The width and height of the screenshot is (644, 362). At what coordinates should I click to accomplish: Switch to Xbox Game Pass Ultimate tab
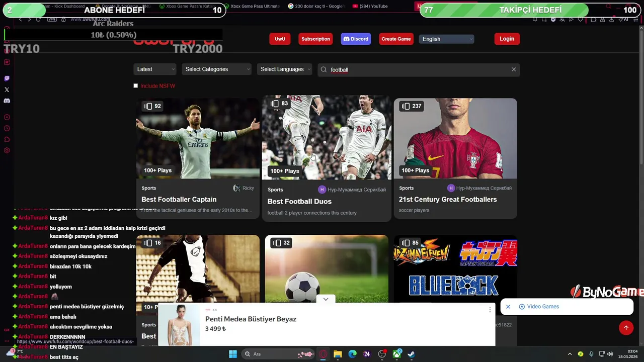point(251,6)
